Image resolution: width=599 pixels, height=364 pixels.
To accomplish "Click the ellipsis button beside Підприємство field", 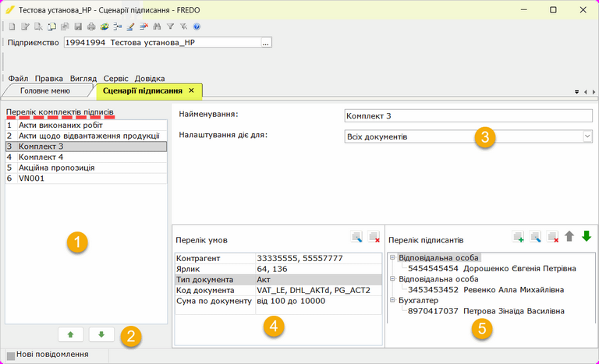I will pos(266,42).
